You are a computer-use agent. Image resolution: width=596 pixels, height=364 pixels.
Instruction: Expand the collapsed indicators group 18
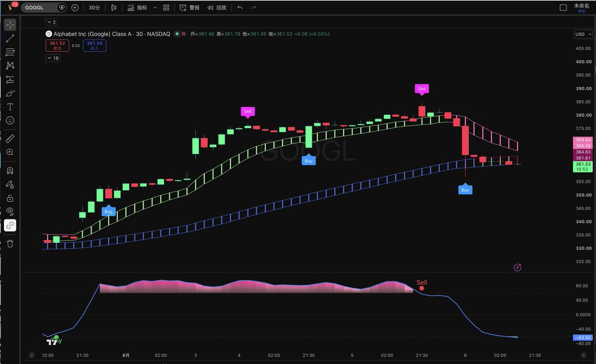click(53, 58)
